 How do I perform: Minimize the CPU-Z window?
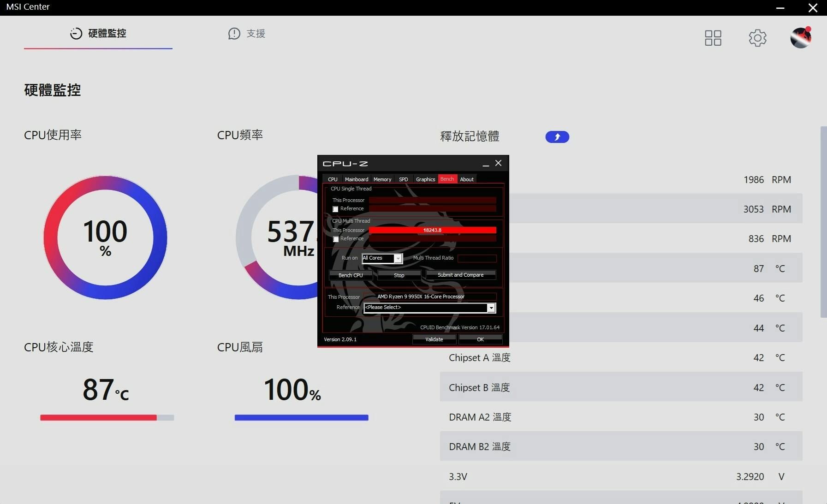[486, 164]
